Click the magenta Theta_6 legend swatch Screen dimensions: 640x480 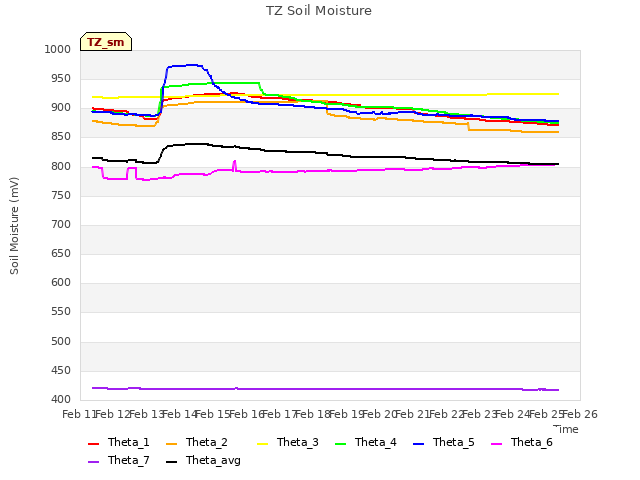click(x=496, y=444)
